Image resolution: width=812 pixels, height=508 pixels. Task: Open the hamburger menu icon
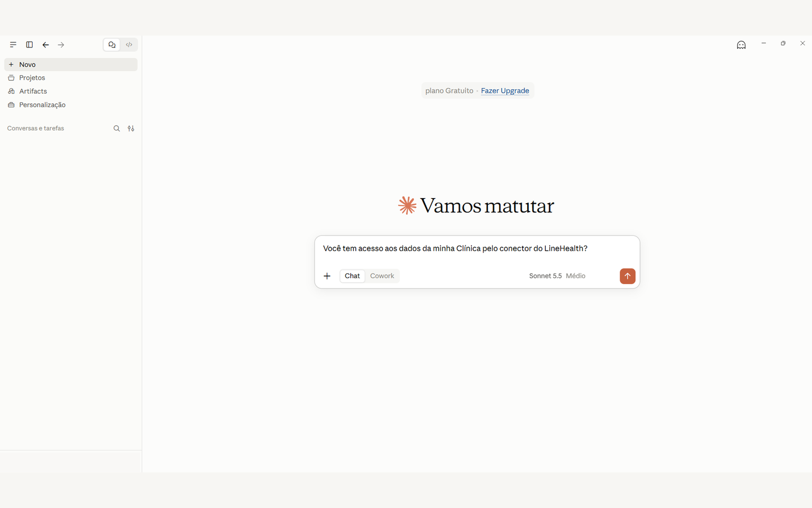[13, 45]
